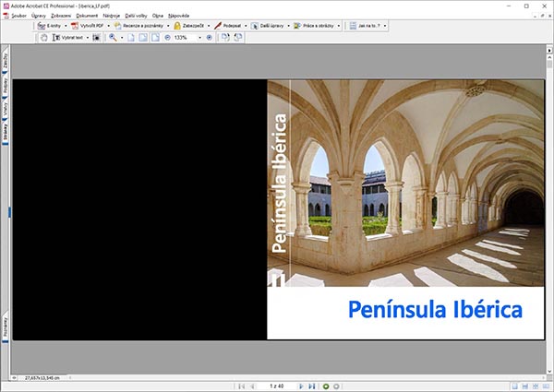Click the green go-back view button
This screenshot has width=554, height=392.
click(326, 386)
